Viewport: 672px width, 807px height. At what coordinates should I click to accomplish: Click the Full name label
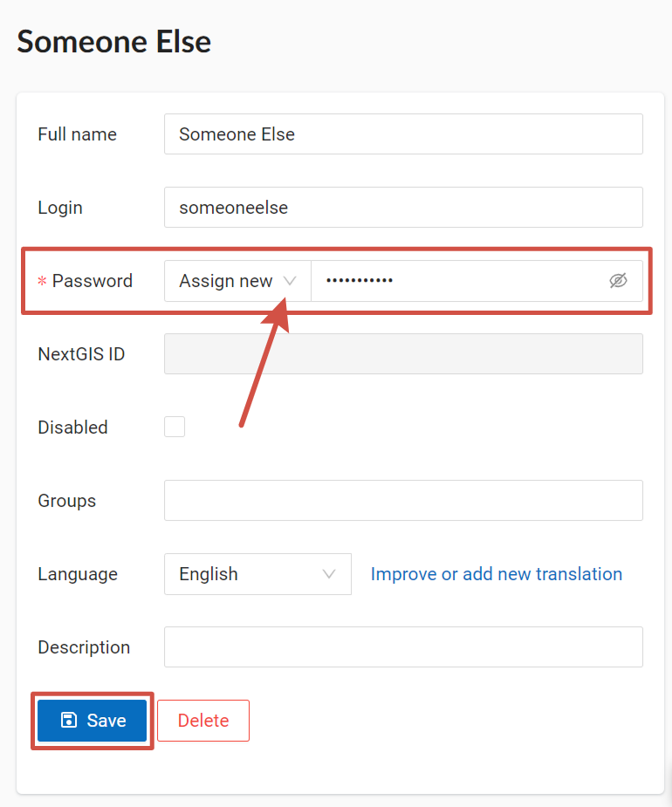[78, 134]
